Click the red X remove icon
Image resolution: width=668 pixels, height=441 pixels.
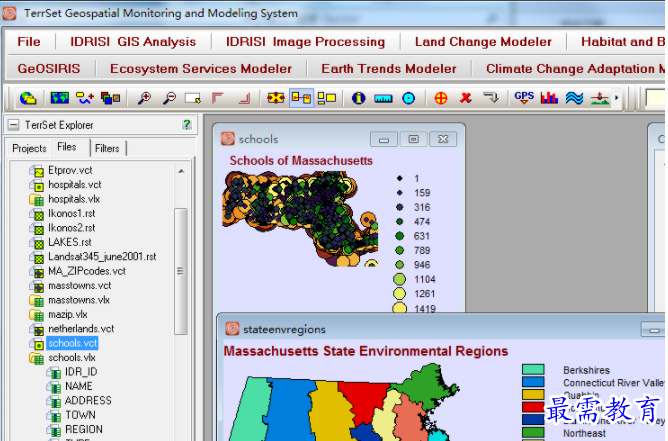465,98
